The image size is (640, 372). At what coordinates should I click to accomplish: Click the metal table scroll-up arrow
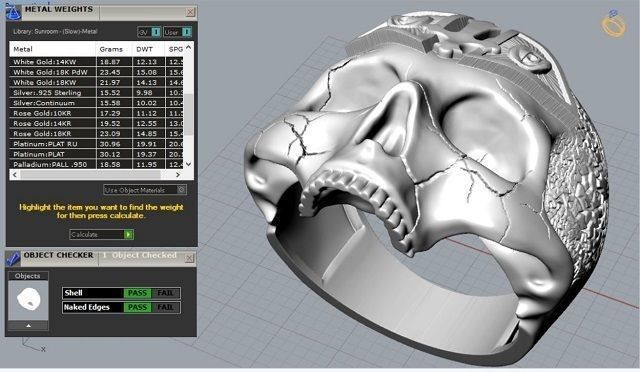click(188, 47)
